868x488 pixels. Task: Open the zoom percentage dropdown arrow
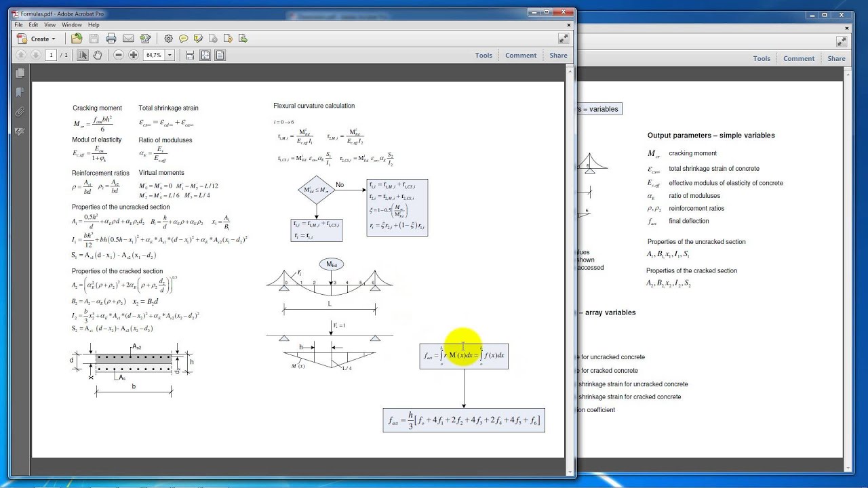pyautogui.click(x=170, y=55)
